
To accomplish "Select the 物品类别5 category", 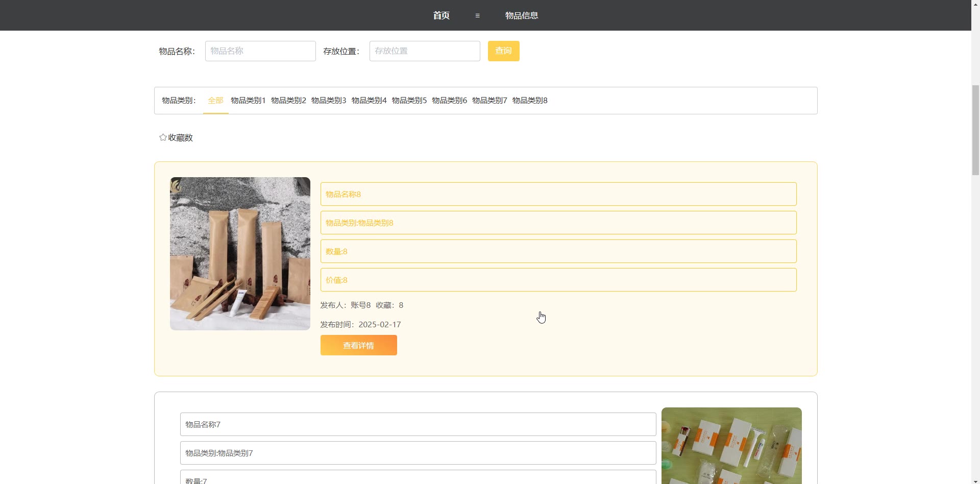I will [409, 101].
